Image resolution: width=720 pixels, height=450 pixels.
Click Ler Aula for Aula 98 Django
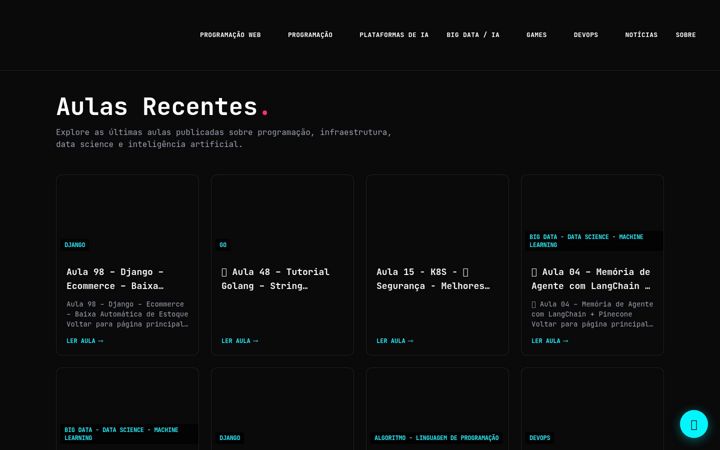(x=85, y=341)
